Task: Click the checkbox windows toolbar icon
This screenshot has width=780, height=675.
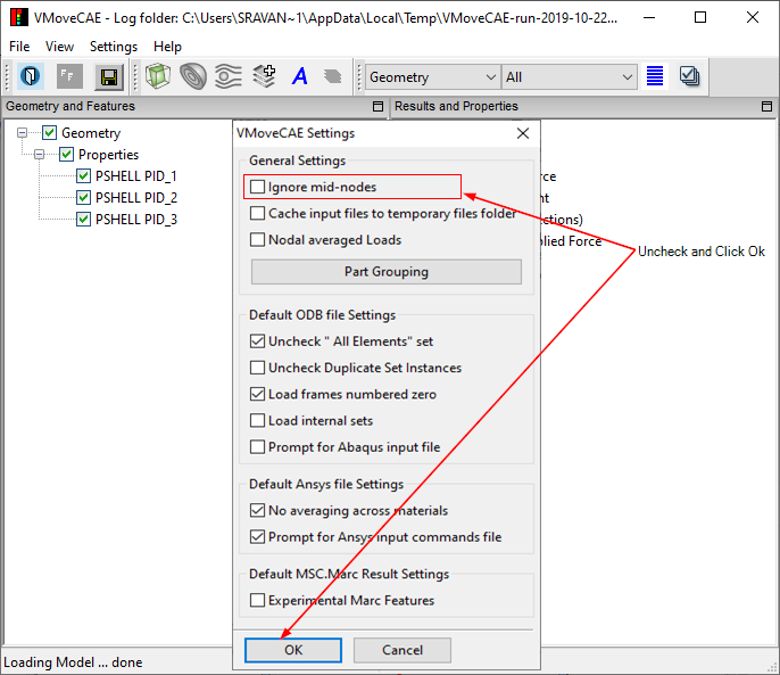Action: pos(689,76)
